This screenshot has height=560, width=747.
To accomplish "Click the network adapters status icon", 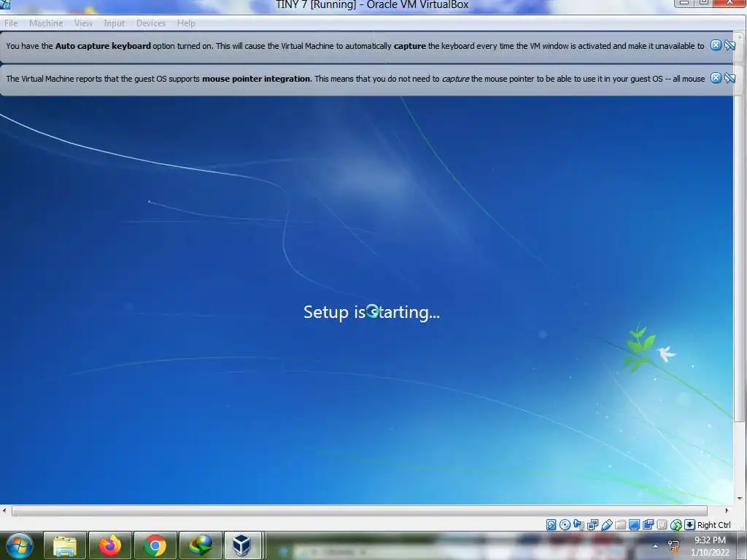I will pyautogui.click(x=592, y=525).
